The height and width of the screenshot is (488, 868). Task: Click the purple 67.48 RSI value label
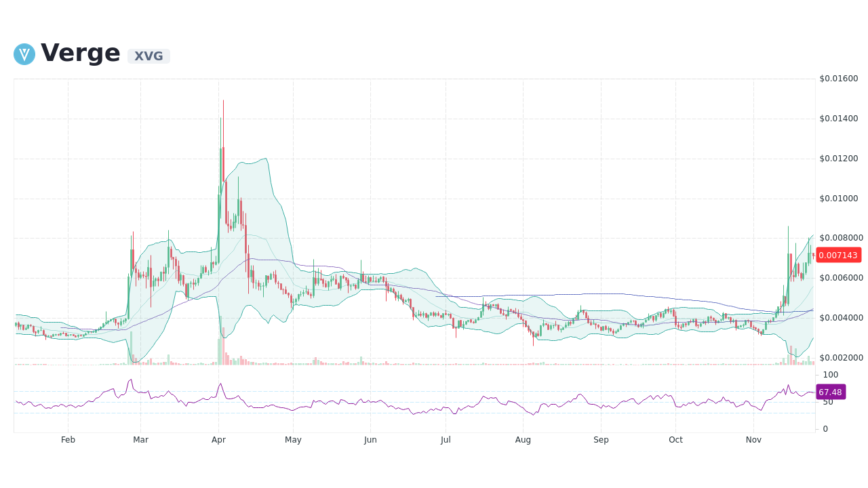click(831, 392)
